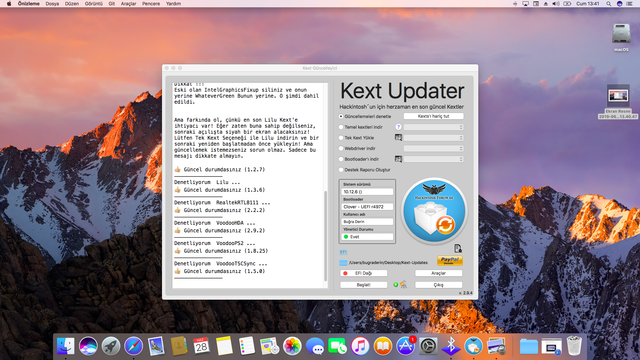Open Spotlight search in menu bar
Viewport: 640px width, 360px height.
pyautogui.click(x=608, y=4)
